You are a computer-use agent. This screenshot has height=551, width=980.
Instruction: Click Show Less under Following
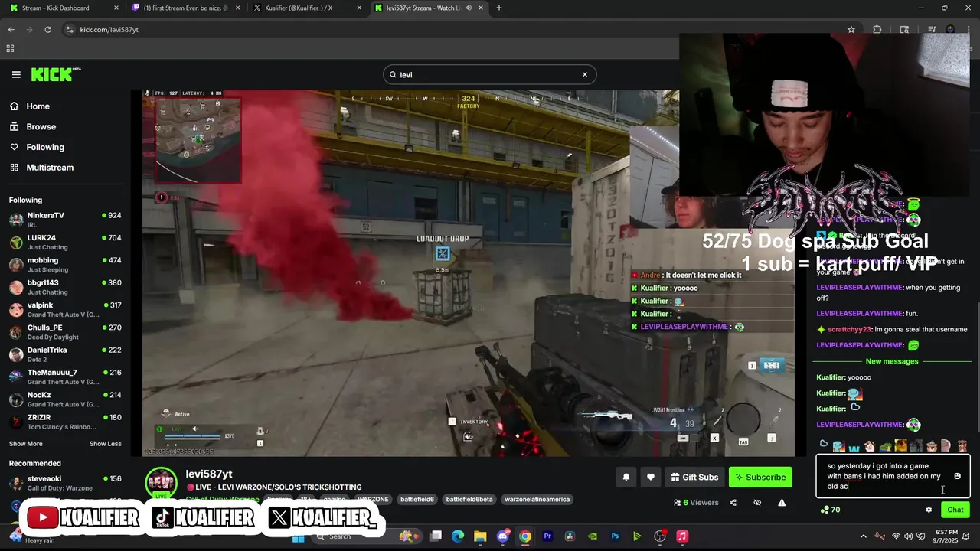[x=105, y=444]
